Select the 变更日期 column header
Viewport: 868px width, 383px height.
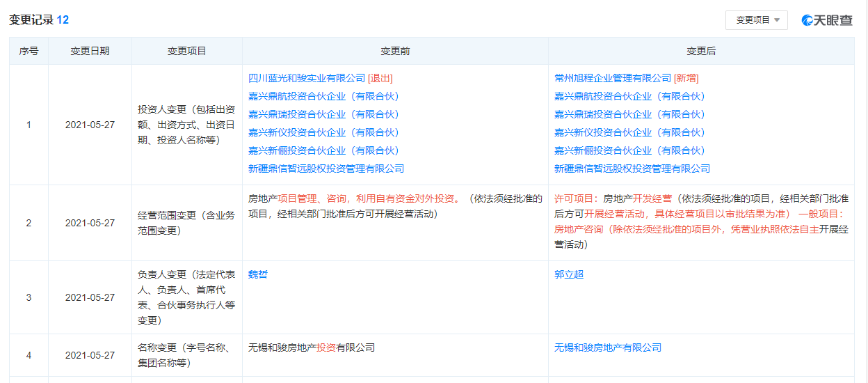(x=90, y=51)
